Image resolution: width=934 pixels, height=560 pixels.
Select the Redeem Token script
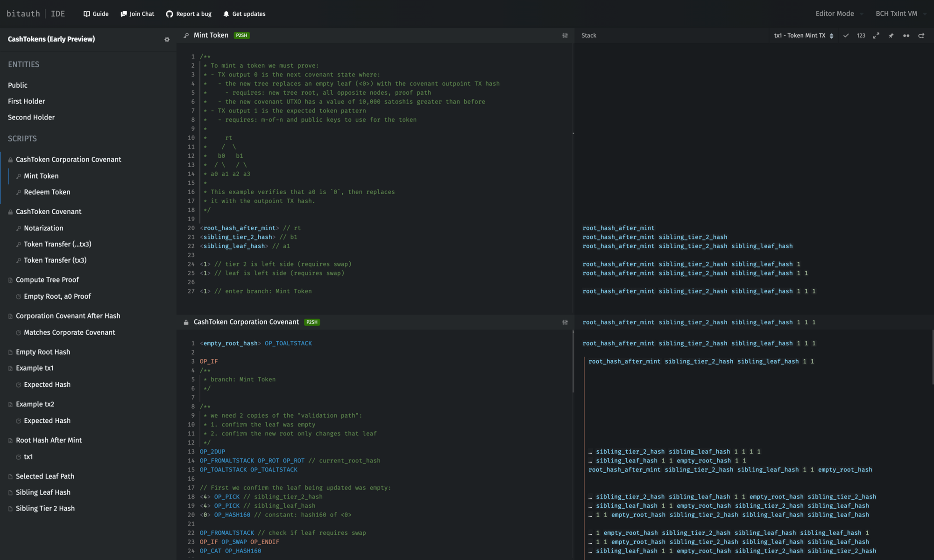click(x=47, y=192)
